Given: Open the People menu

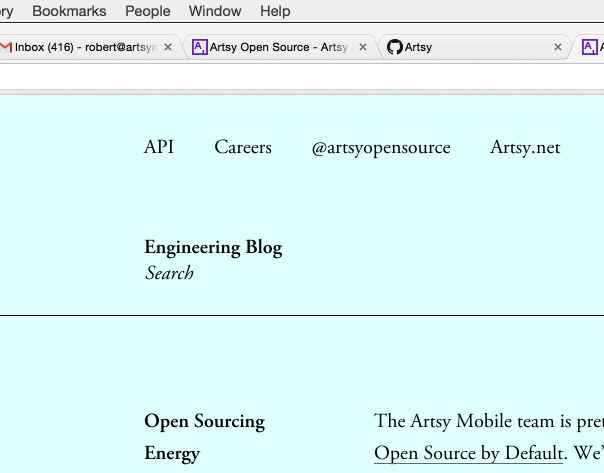Looking at the screenshot, I should pos(148,11).
